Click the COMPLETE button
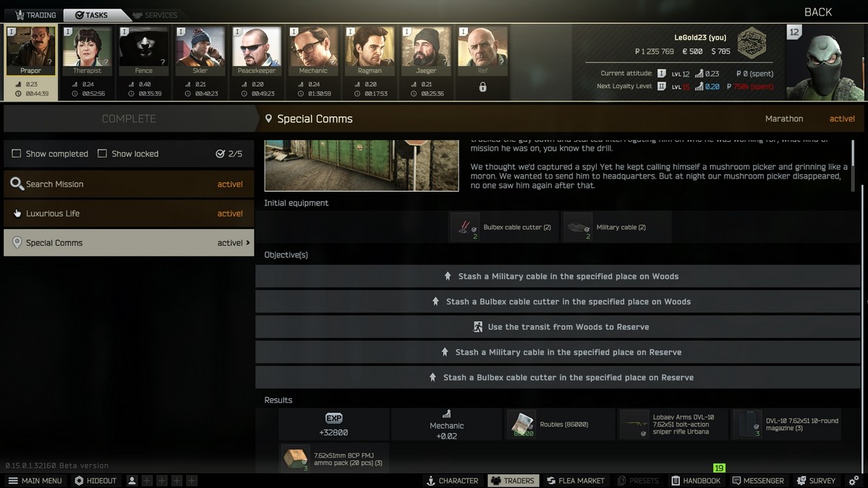Viewport: 868px width, 488px height. pos(129,119)
